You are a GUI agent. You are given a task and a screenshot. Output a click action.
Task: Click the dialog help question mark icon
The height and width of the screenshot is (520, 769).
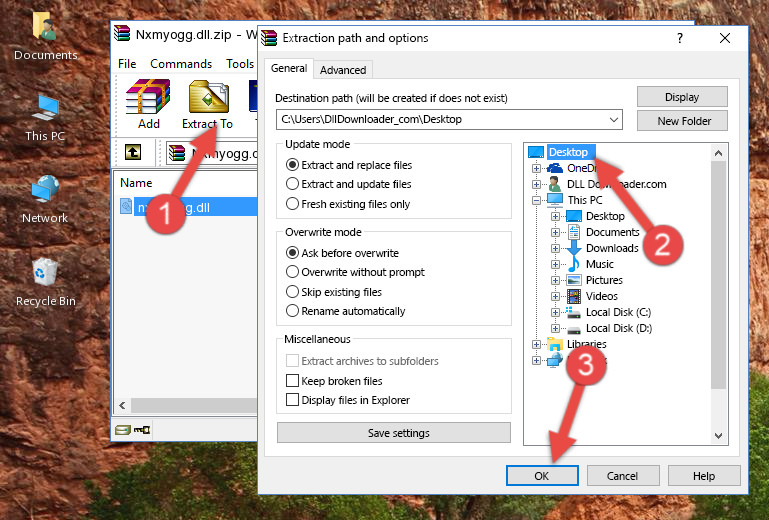[x=680, y=38]
